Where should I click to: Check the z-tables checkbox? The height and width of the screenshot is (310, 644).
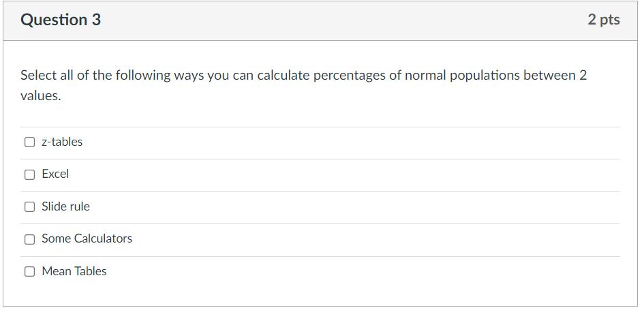pos(29,142)
